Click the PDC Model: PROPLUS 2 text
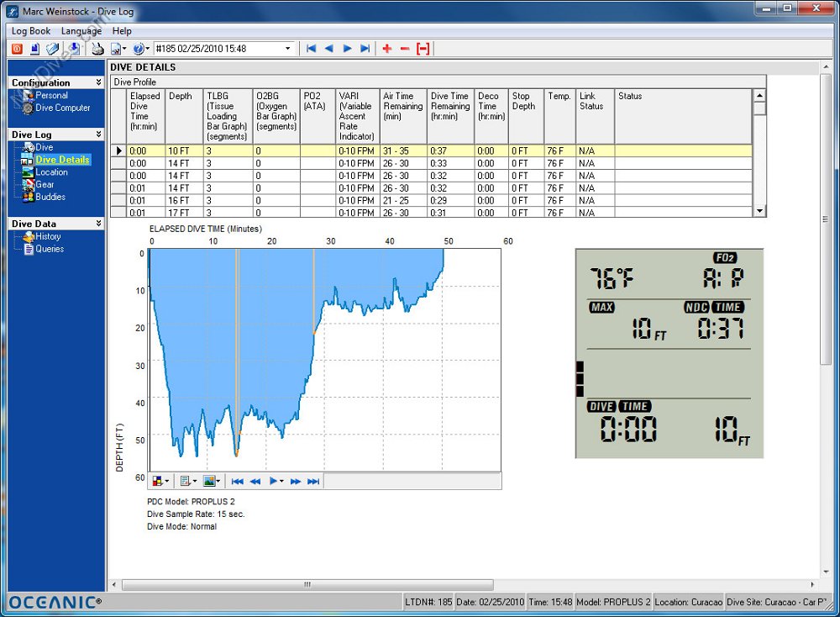The image size is (840, 617). pyautogui.click(x=191, y=502)
